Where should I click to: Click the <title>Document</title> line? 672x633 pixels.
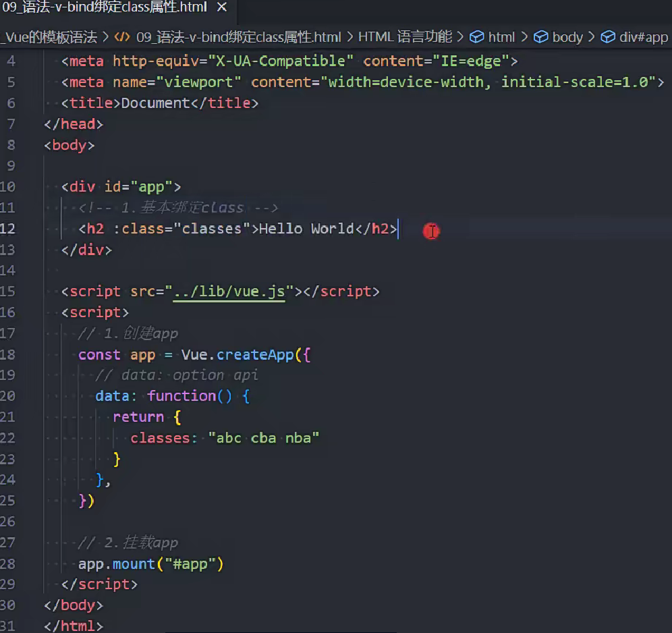160,103
